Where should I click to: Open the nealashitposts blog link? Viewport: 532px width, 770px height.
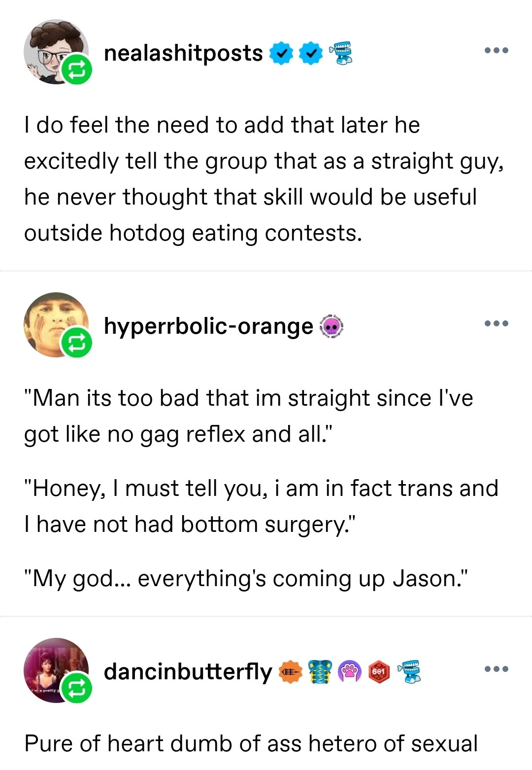tap(183, 53)
